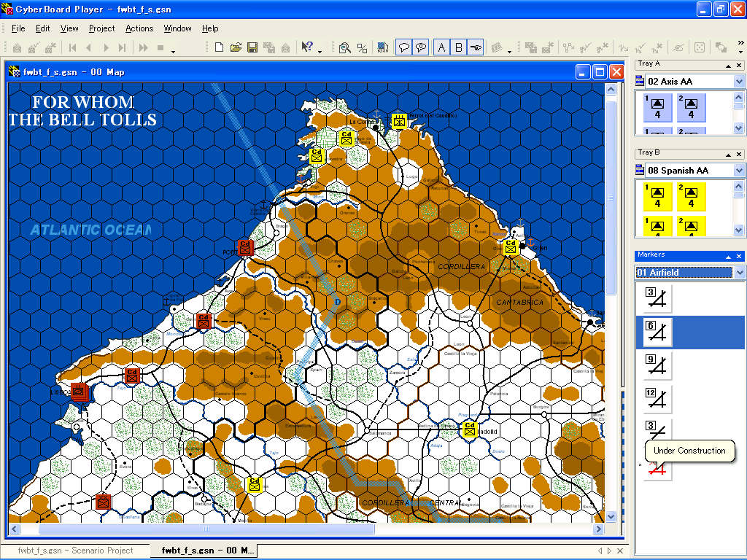Expand the 08 Spanish AA tray dropdown
The height and width of the screenshot is (560, 747).
pyautogui.click(x=739, y=171)
